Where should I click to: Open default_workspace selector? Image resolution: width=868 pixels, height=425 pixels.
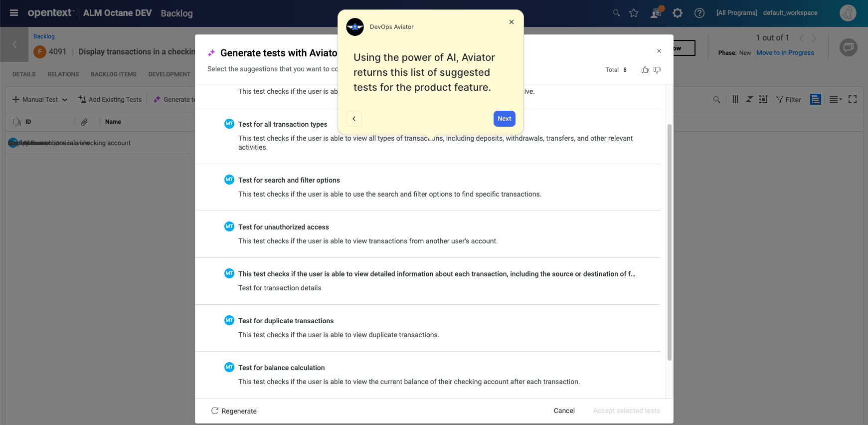[790, 13]
